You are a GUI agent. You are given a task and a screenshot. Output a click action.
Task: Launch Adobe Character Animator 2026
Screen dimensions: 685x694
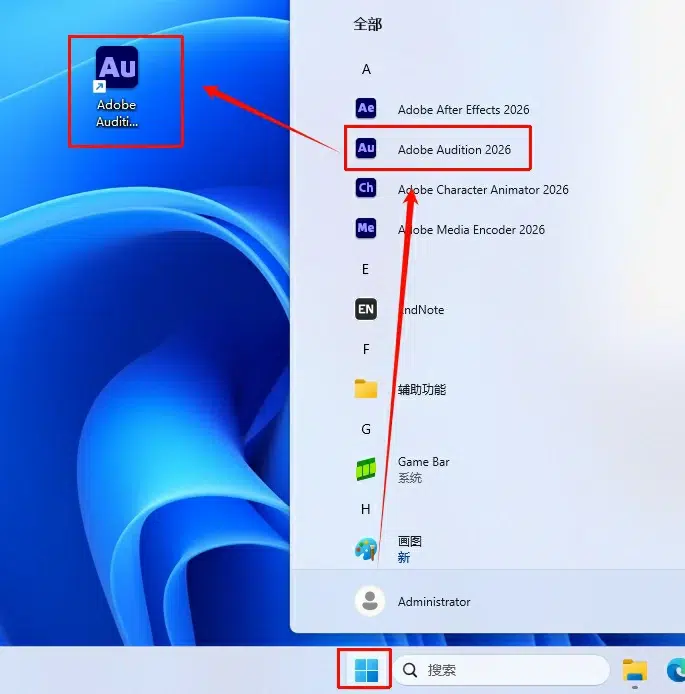[482, 189]
